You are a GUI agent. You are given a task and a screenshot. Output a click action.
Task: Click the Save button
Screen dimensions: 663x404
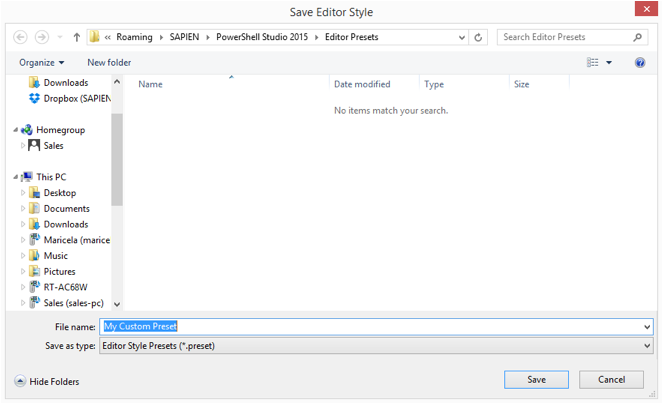[x=536, y=379]
